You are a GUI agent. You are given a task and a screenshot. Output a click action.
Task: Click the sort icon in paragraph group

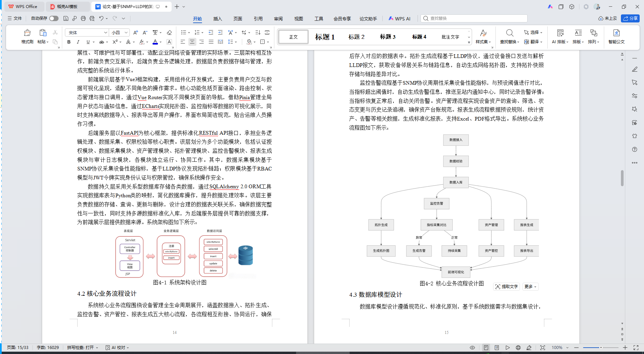(x=258, y=32)
